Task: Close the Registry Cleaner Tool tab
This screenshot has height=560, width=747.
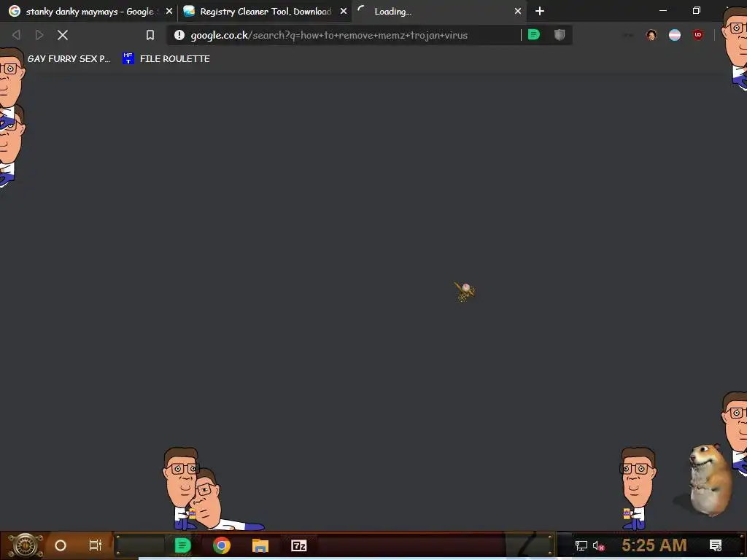Action: tap(344, 11)
